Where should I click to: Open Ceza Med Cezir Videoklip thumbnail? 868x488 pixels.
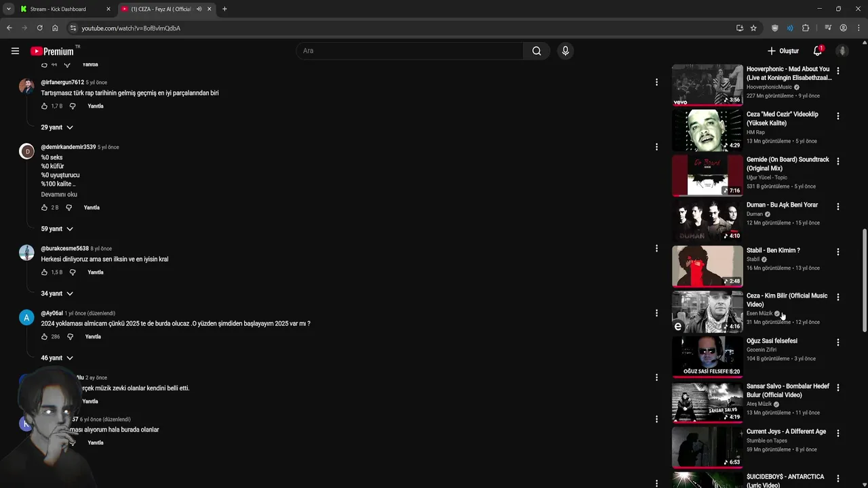point(707,130)
